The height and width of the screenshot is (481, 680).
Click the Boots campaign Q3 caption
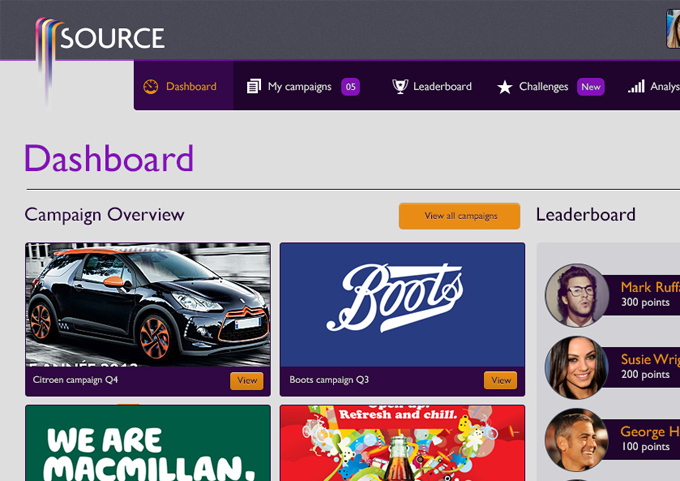329,380
